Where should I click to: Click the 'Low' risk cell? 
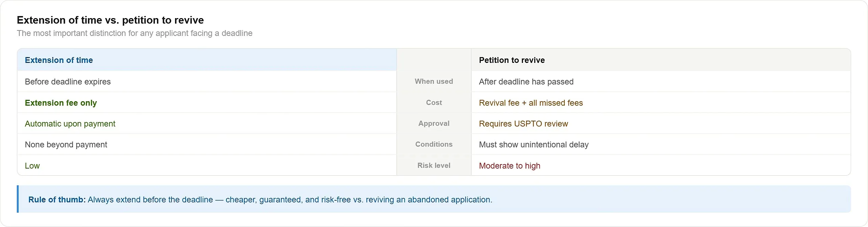click(x=207, y=166)
